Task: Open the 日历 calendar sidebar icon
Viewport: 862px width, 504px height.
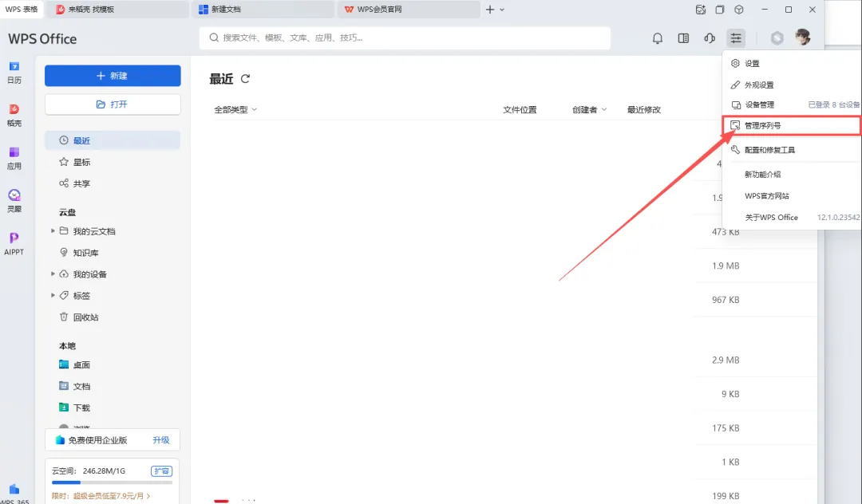Action: point(14,72)
